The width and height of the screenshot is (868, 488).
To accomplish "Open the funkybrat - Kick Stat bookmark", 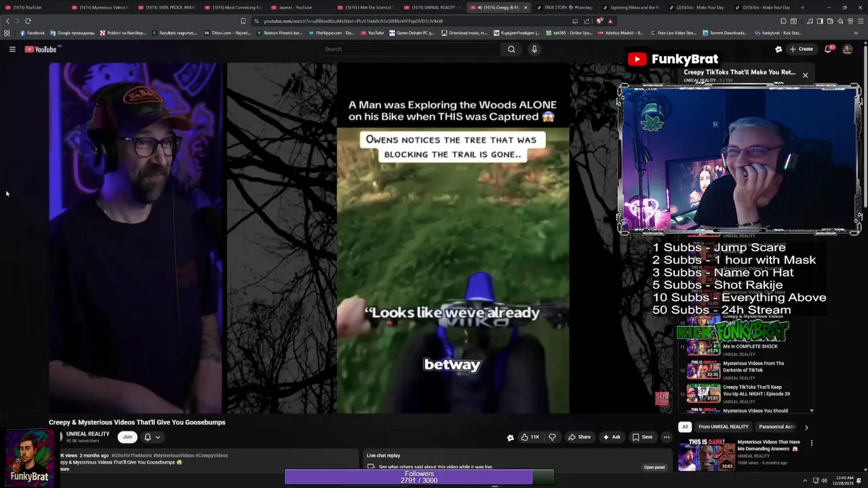I will pos(778,33).
